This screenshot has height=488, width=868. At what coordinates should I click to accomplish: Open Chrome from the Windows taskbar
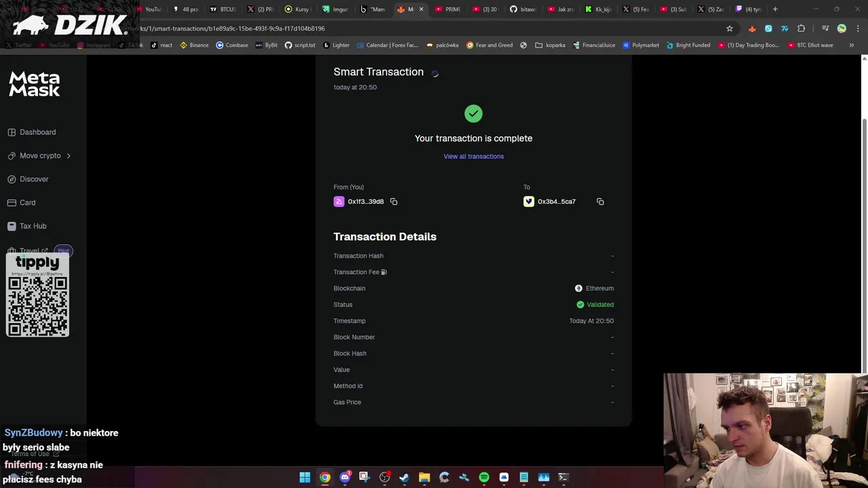[x=325, y=477]
